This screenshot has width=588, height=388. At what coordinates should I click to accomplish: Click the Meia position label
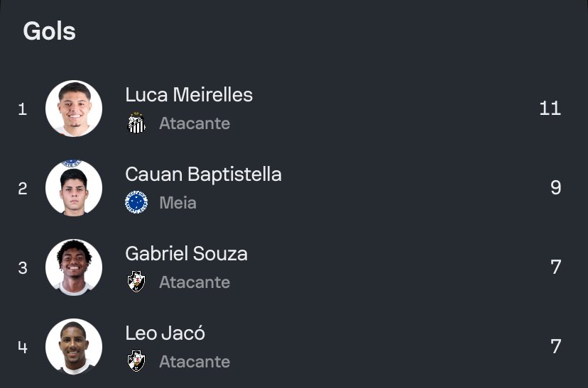[x=178, y=203]
